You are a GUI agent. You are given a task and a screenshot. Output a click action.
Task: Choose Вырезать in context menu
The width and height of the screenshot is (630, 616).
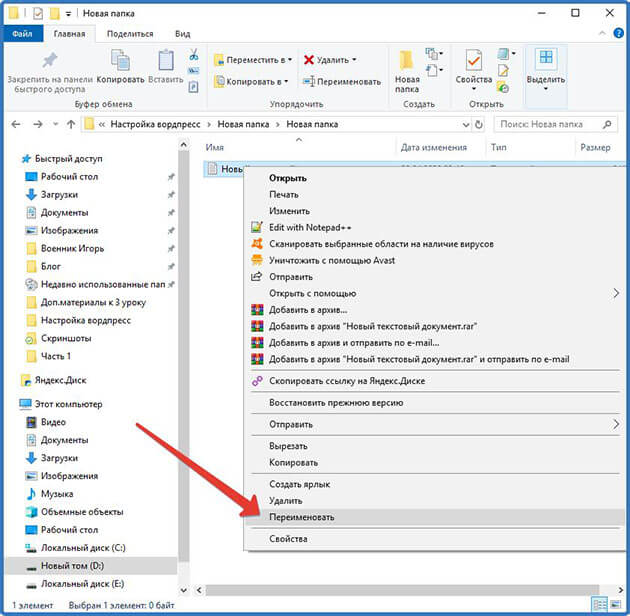pos(435,446)
